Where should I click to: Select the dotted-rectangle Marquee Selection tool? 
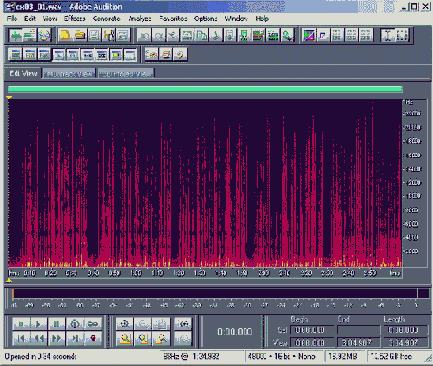(402, 35)
